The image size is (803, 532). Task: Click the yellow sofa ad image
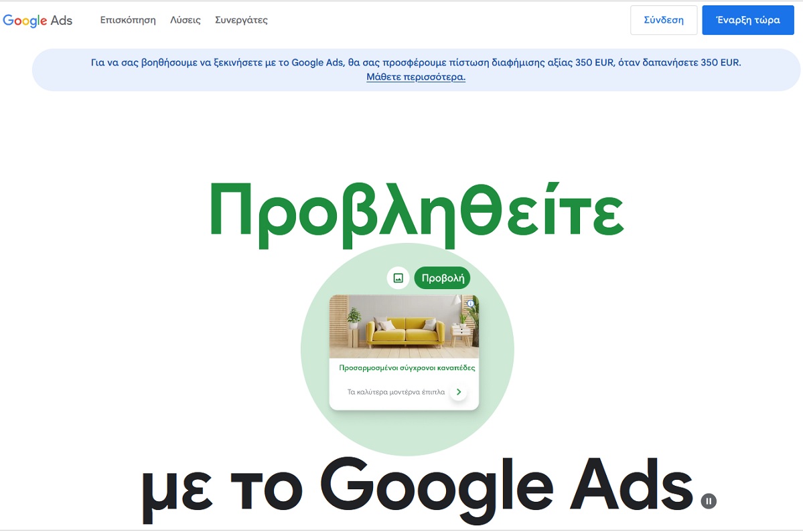point(404,327)
